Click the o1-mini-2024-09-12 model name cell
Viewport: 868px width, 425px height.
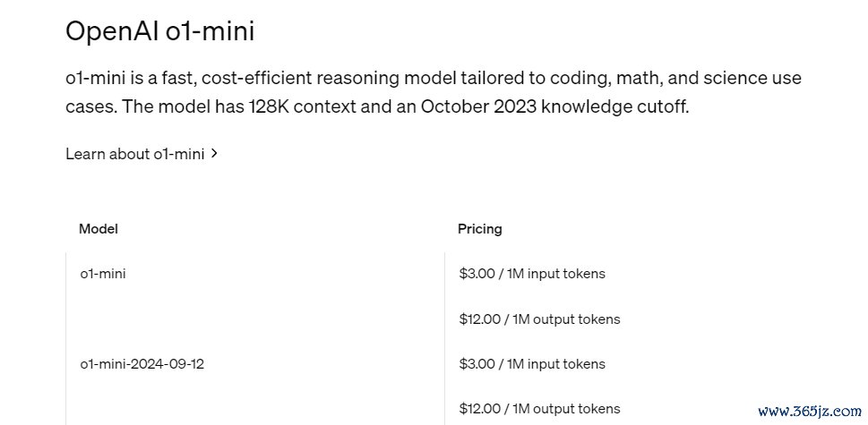pyautogui.click(x=142, y=364)
